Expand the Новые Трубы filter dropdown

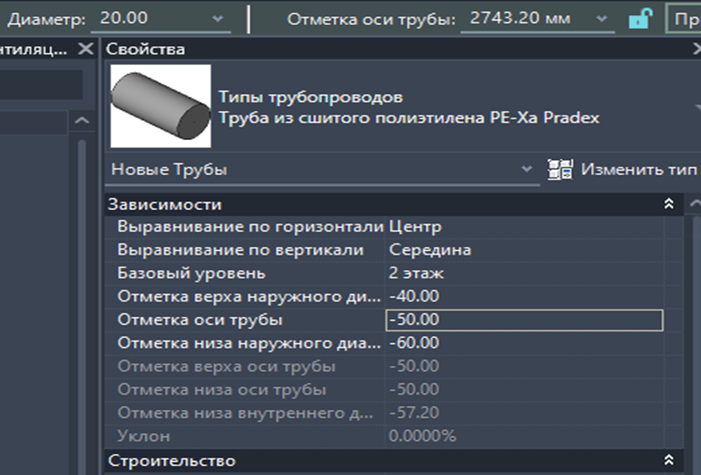pyautogui.click(x=527, y=169)
